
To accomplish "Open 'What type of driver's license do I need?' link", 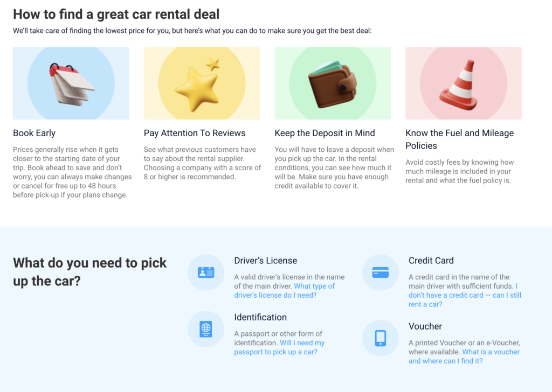I will (285, 291).
